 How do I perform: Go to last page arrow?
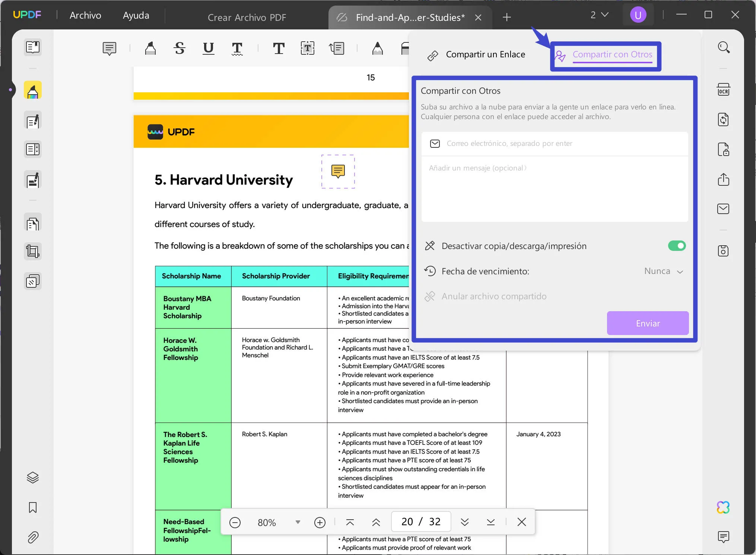pyautogui.click(x=491, y=522)
